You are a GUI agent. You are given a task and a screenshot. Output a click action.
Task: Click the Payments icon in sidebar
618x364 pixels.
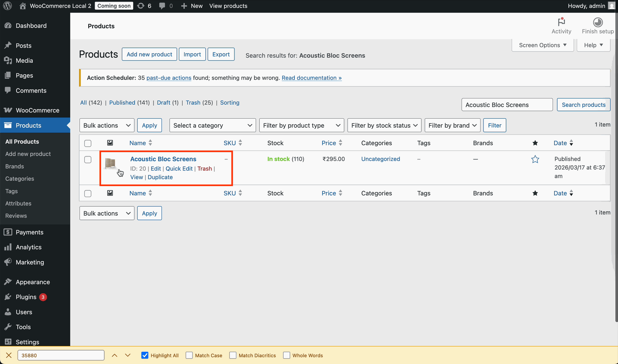click(8, 232)
